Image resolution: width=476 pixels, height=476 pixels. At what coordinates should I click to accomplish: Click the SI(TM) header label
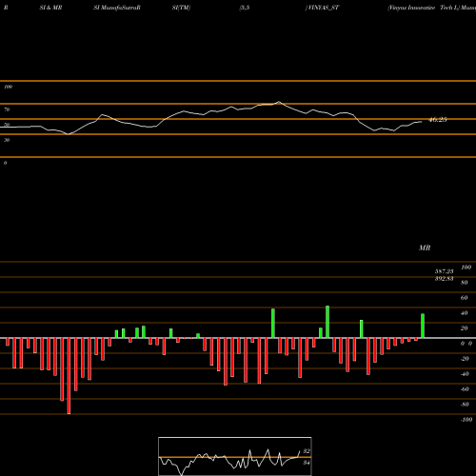[x=181, y=8]
